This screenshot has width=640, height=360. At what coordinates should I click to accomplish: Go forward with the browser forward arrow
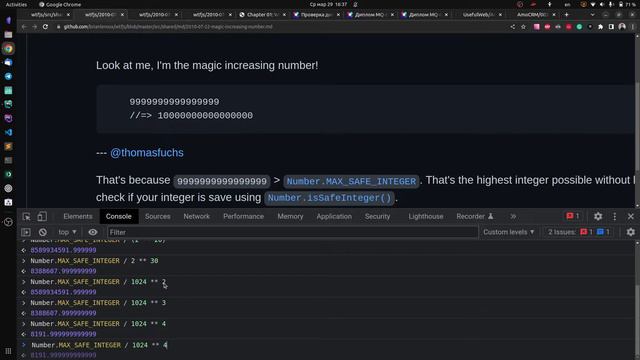[35, 27]
